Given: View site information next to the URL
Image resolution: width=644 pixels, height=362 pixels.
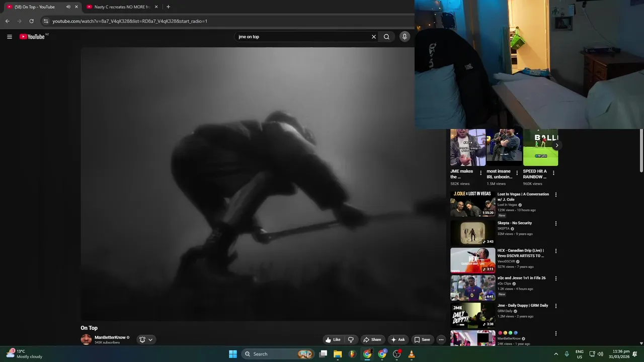Looking at the screenshot, I should 46,21.
